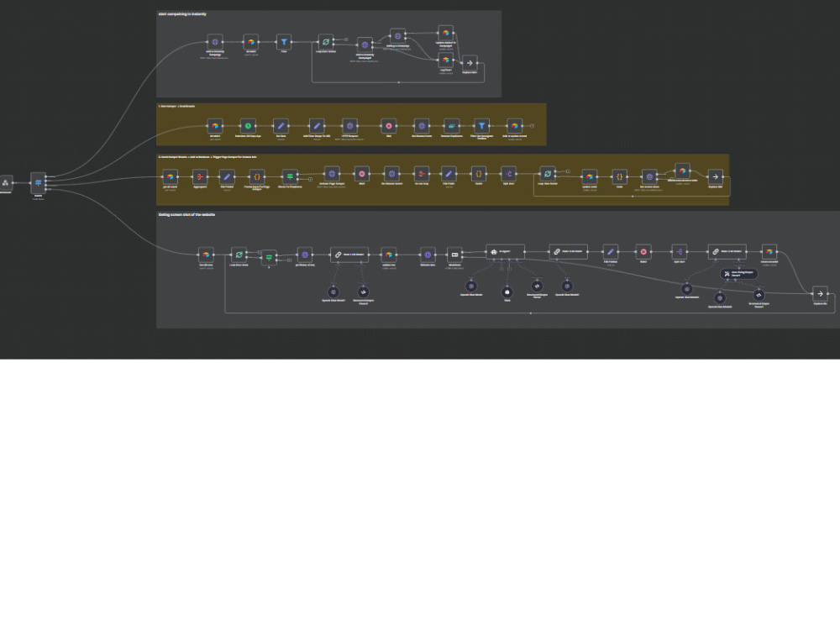Select Replace Me ending the second yellow group
This screenshot has height=630, width=840.
click(715, 176)
